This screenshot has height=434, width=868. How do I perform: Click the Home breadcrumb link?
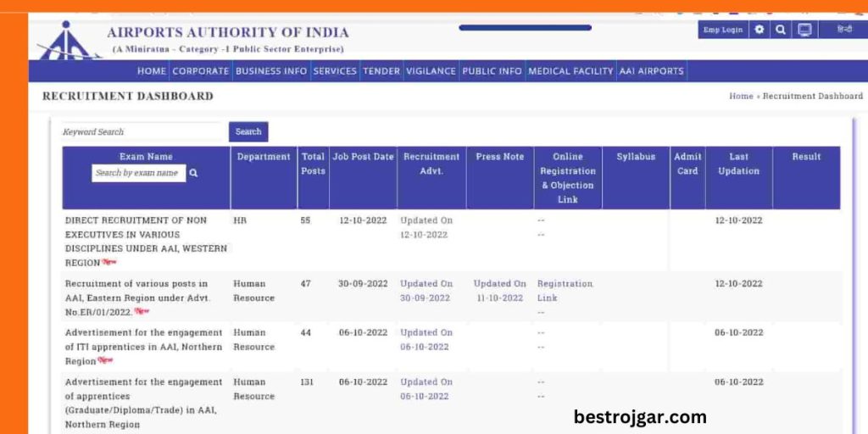pyautogui.click(x=741, y=97)
